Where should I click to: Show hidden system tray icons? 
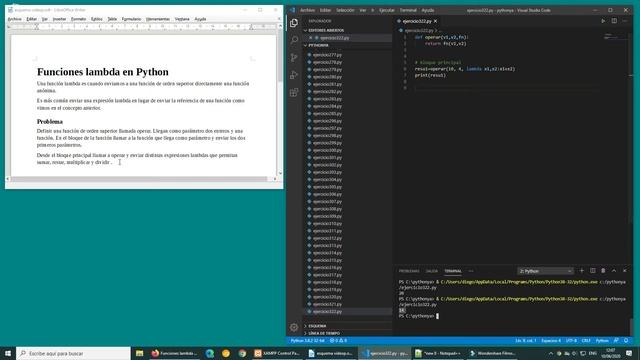point(551,353)
